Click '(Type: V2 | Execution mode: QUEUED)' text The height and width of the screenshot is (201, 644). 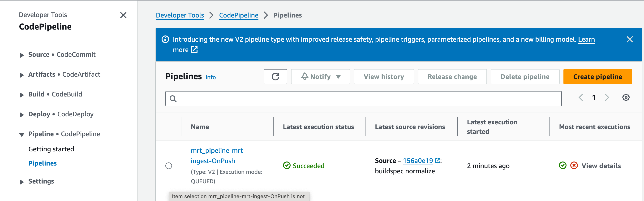[227, 176]
